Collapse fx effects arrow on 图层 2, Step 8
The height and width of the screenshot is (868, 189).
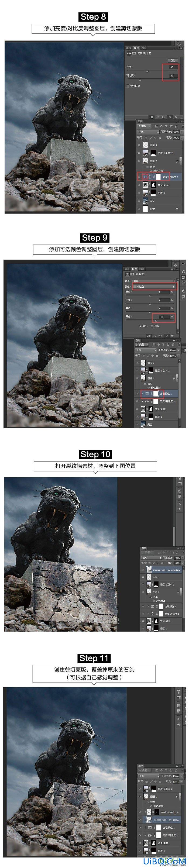point(181,161)
